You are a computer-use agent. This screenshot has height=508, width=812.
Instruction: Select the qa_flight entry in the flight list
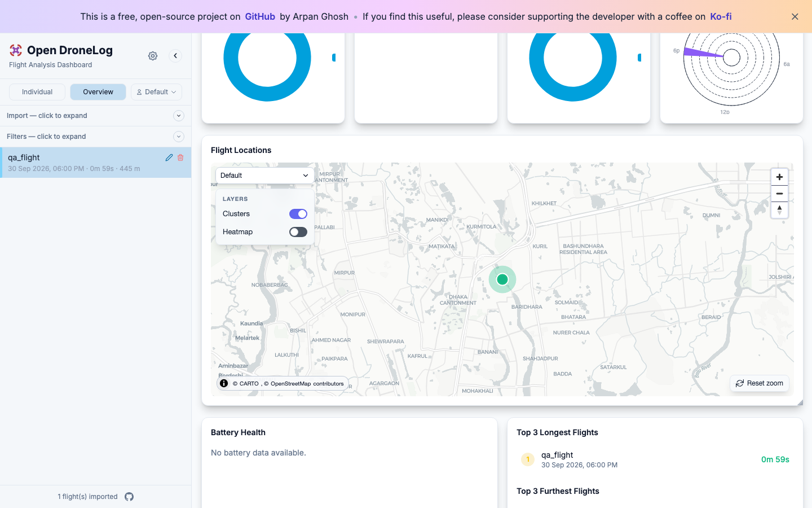tap(96, 163)
